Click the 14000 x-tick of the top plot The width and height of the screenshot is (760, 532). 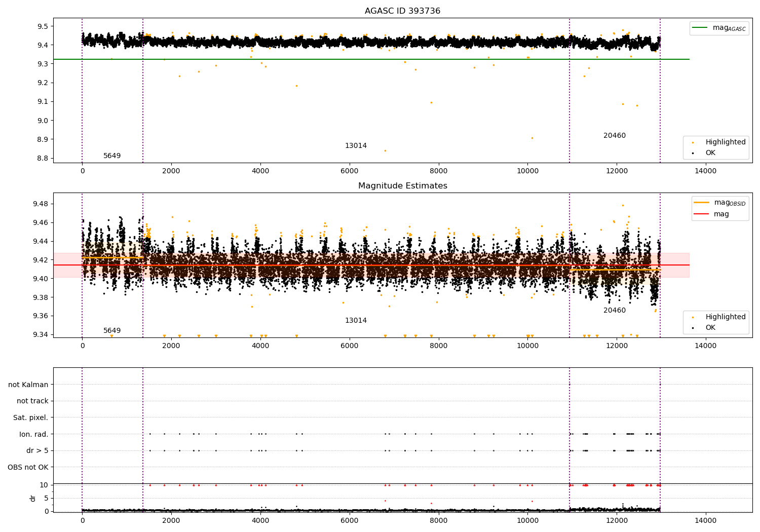tap(705, 171)
